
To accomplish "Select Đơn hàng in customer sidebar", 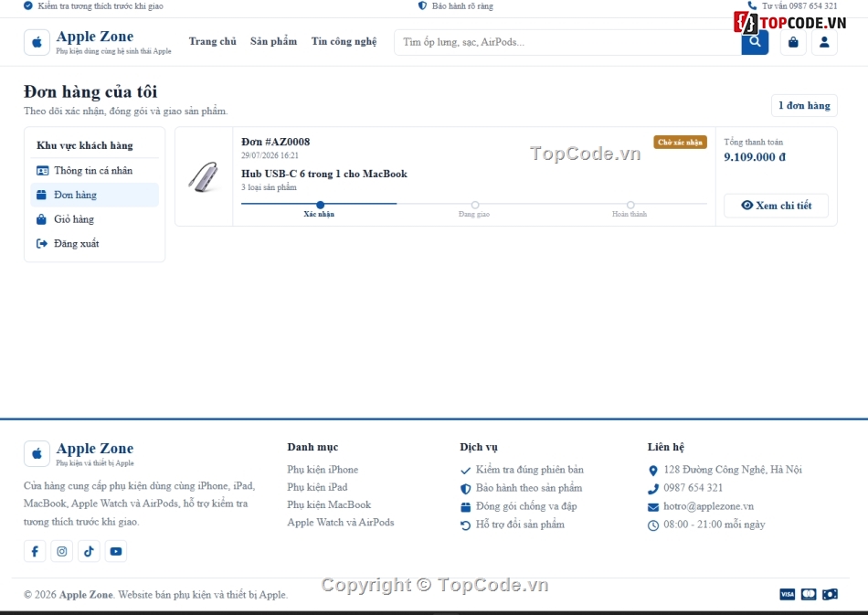I will coord(95,195).
